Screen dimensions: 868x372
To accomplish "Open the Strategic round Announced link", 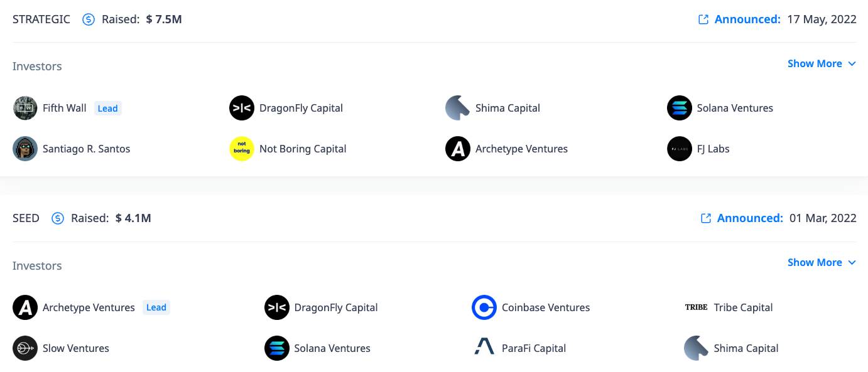I will [747, 19].
